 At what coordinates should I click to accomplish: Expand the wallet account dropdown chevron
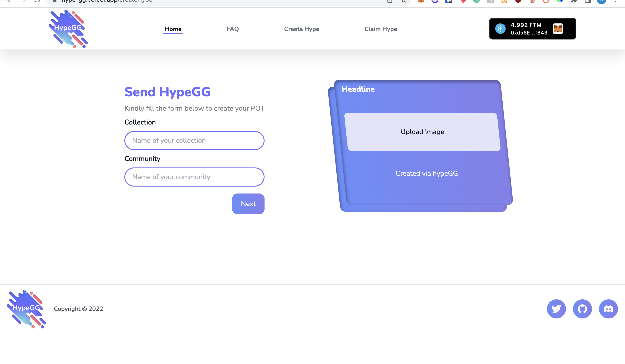click(x=568, y=29)
